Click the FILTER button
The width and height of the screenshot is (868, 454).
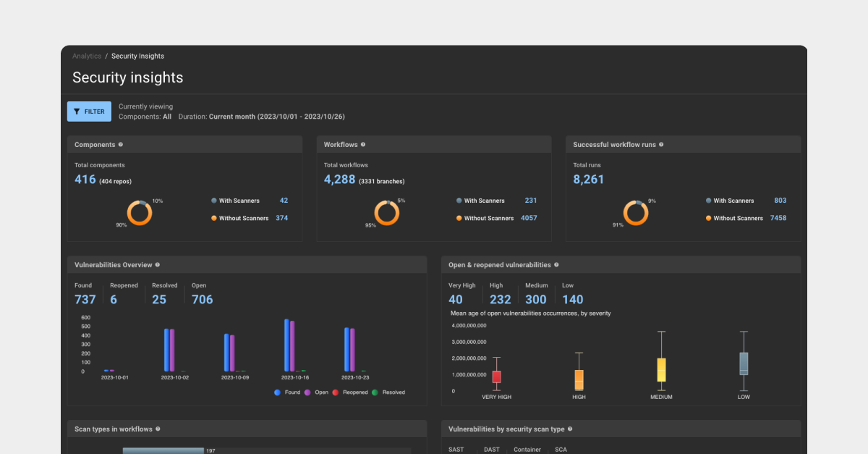tap(89, 112)
